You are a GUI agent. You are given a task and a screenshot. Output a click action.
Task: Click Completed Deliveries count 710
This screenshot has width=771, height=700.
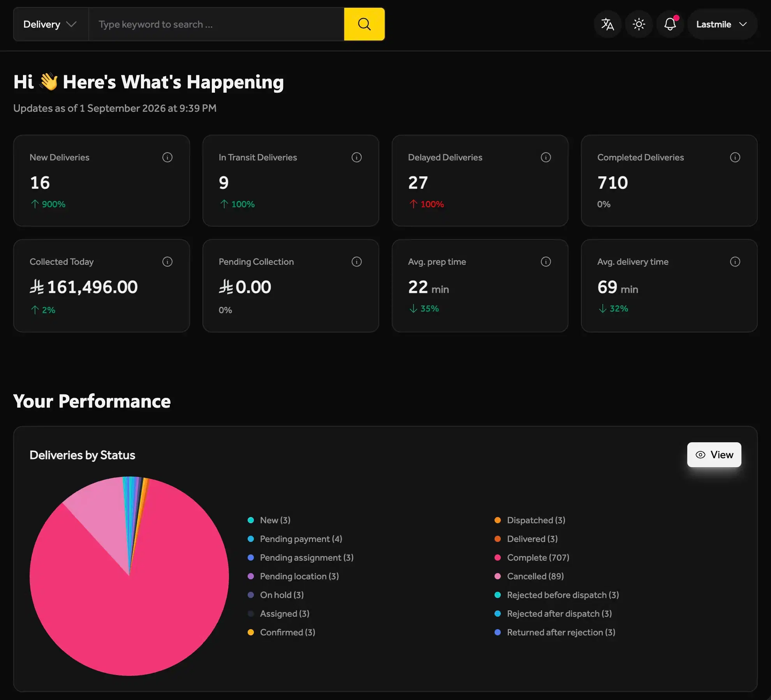coord(613,183)
